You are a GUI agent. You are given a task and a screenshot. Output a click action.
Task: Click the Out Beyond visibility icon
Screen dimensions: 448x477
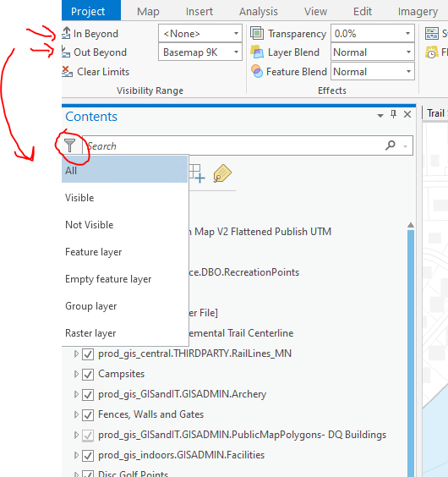[66, 52]
